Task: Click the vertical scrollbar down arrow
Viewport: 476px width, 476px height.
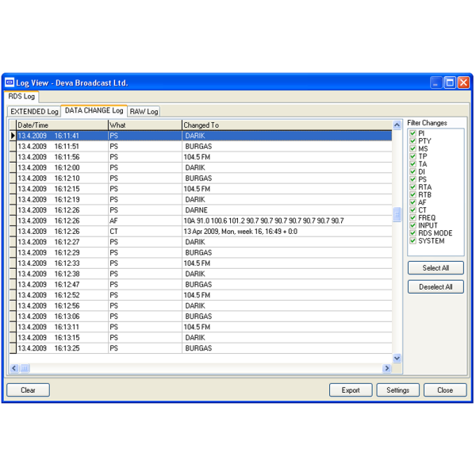Action: coord(397,359)
